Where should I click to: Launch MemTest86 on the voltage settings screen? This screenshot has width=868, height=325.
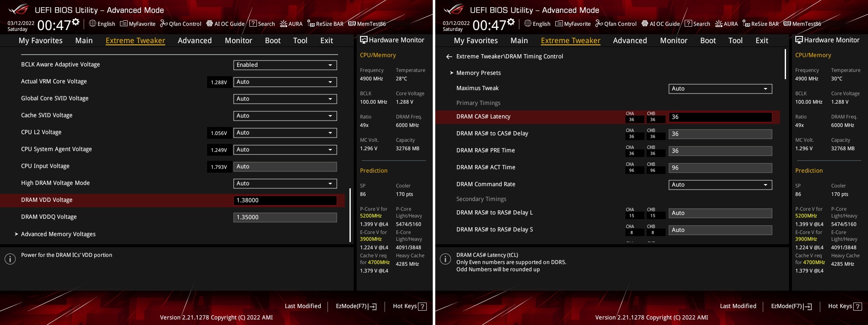(367, 24)
